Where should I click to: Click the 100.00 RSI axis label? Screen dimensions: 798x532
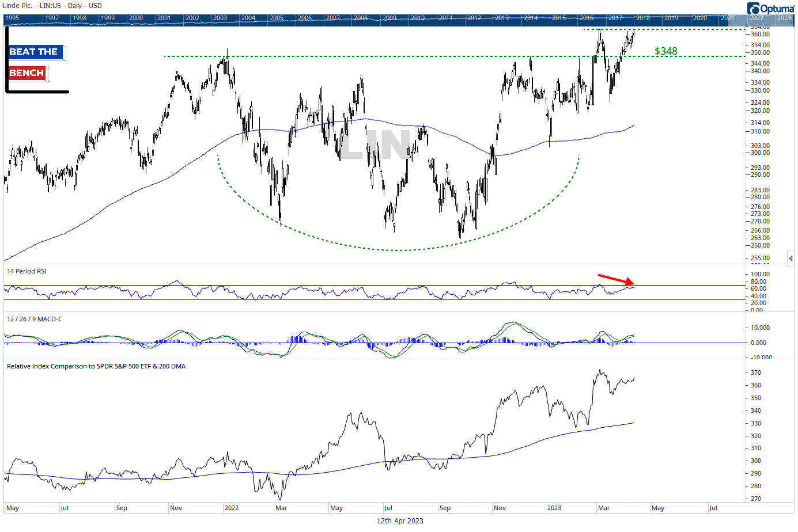click(x=761, y=274)
